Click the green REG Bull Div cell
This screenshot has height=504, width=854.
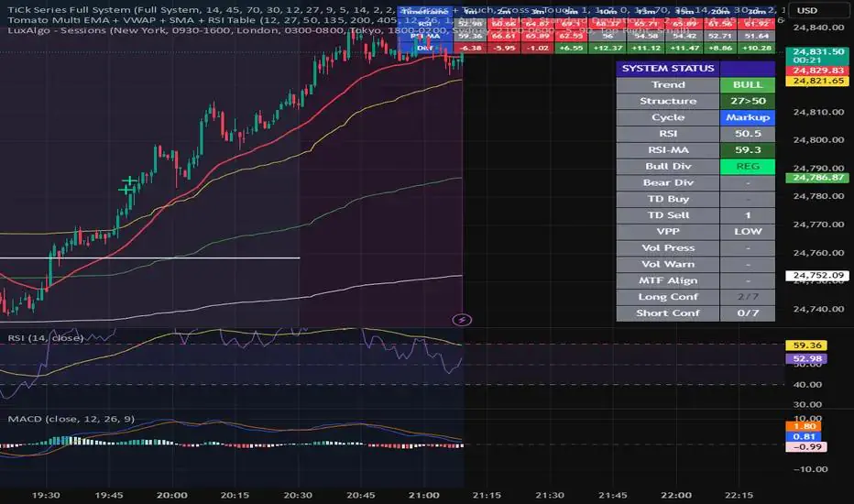748,167
